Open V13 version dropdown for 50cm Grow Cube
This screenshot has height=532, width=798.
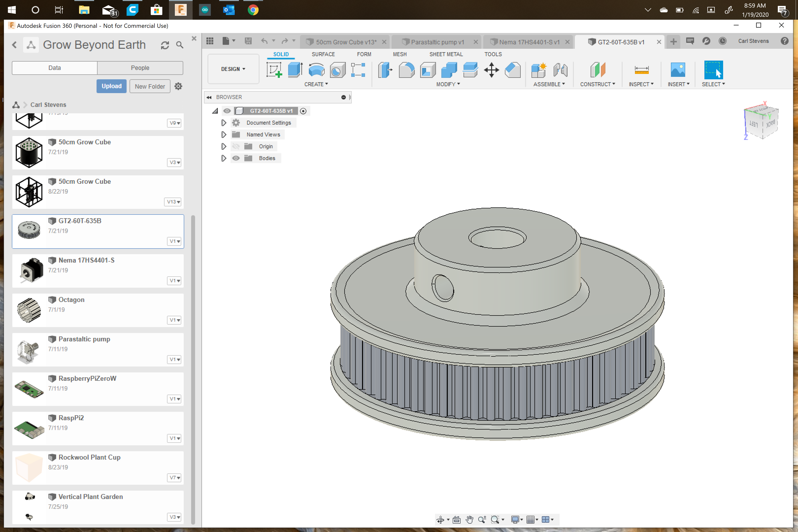pyautogui.click(x=173, y=202)
